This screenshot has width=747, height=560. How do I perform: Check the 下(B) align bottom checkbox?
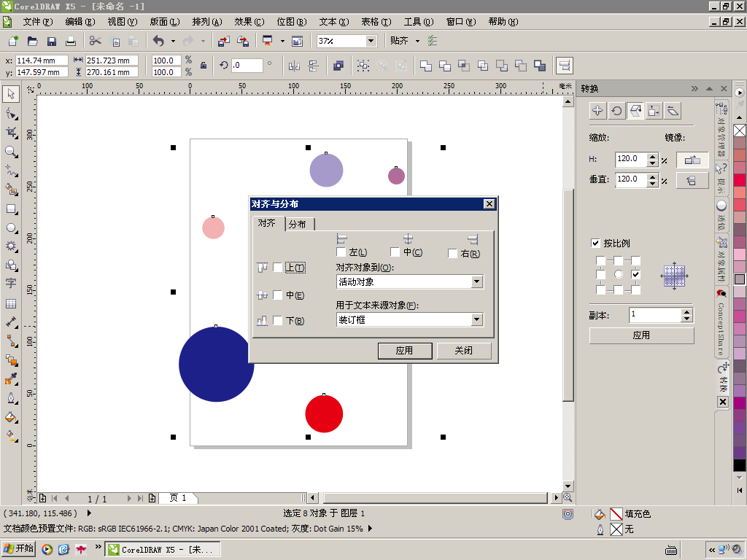pyautogui.click(x=277, y=321)
